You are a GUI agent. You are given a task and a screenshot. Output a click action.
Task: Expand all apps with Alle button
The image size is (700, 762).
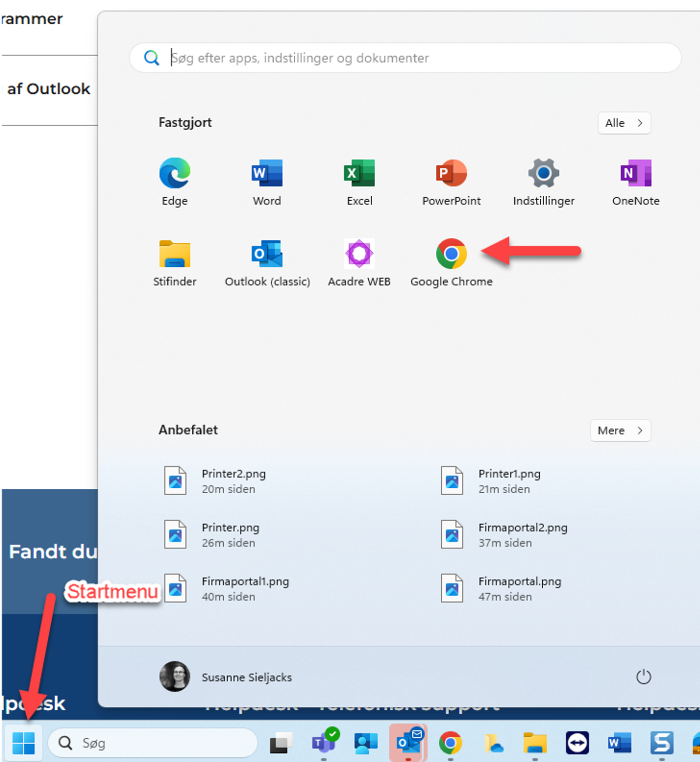click(624, 123)
